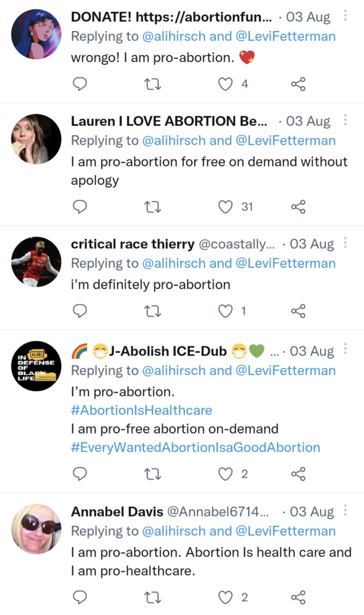This screenshot has width=364, height=615.
Task: Like Lauren's tweet with 31 likes
Action: 225,207
